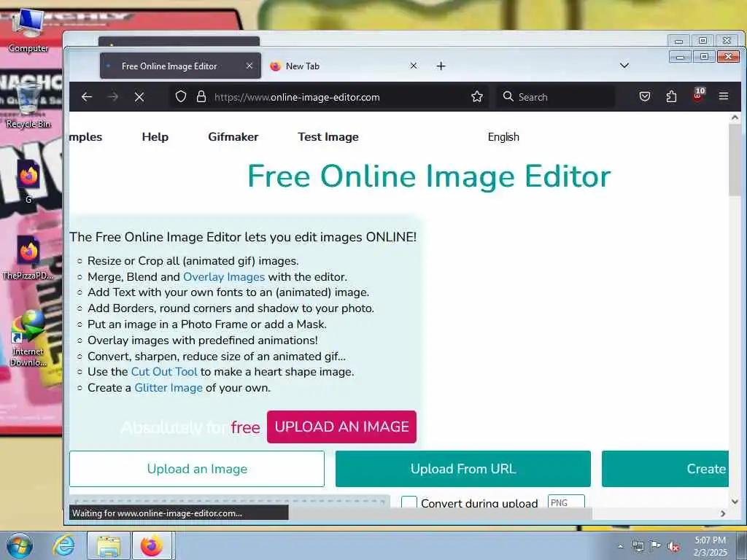Image resolution: width=747 pixels, height=560 pixels.
Task: Open the PNG format dropdown
Action: pyautogui.click(x=566, y=502)
